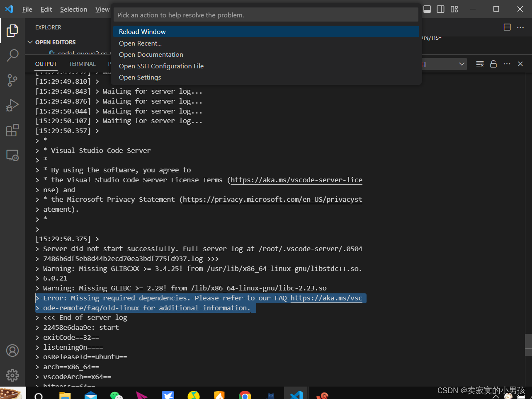The height and width of the screenshot is (399, 532).
Task: Choose Open SSH Configuration File action
Action: 266,66
